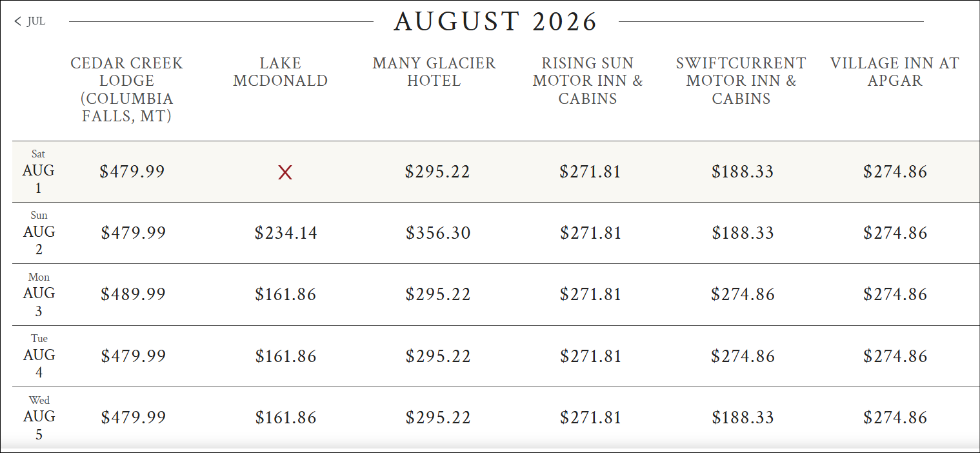
Task: Choose Many Glacier $356.30 rate Aug 2
Action: point(438,233)
